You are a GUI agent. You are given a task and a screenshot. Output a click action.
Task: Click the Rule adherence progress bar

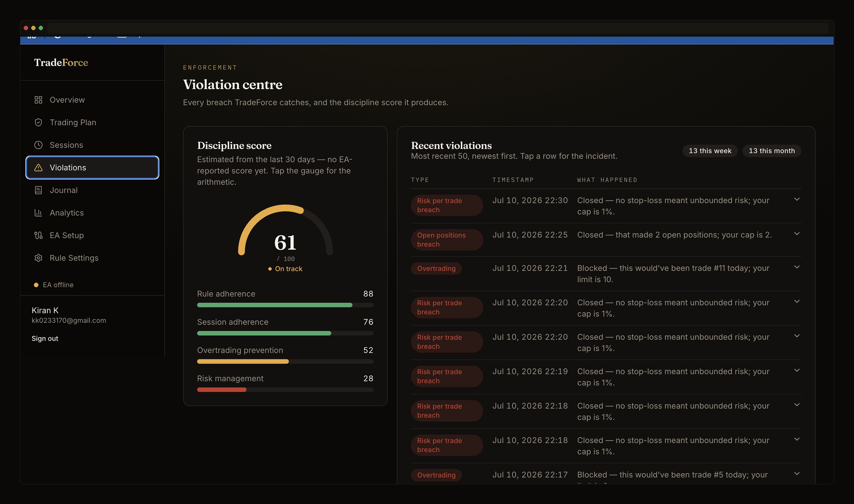pyautogui.click(x=285, y=305)
